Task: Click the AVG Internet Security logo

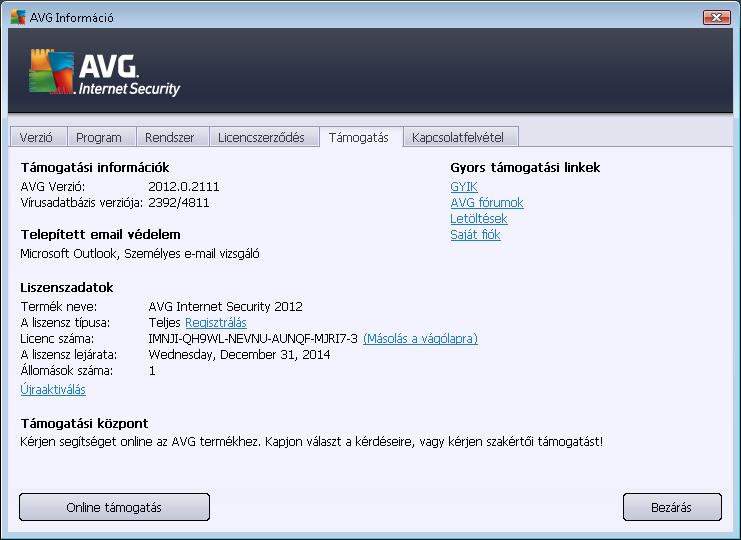Action: pos(104,72)
